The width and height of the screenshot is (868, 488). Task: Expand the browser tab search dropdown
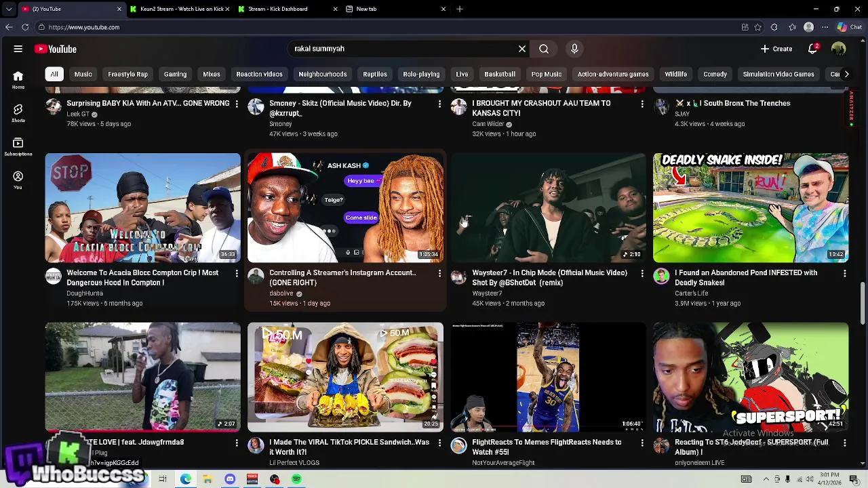pos(8,9)
